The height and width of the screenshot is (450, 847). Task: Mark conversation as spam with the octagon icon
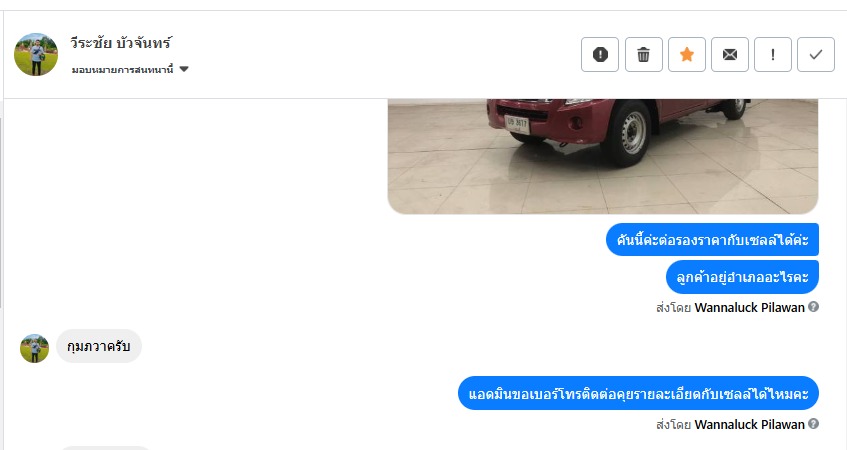(x=600, y=55)
